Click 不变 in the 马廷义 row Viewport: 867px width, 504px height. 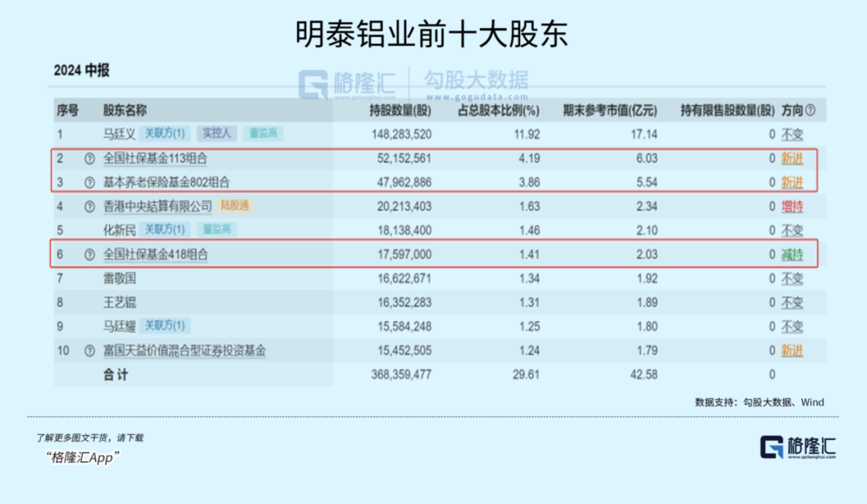pyautogui.click(x=792, y=134)
